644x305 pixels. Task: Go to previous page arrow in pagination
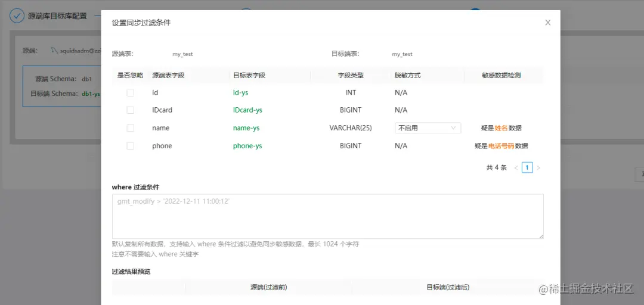click(x=516, y=167)
